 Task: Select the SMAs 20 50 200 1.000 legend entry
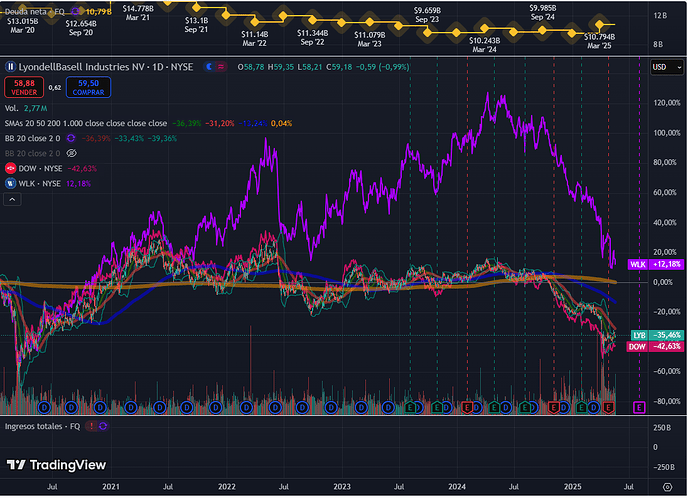click(x=86, y=124)
